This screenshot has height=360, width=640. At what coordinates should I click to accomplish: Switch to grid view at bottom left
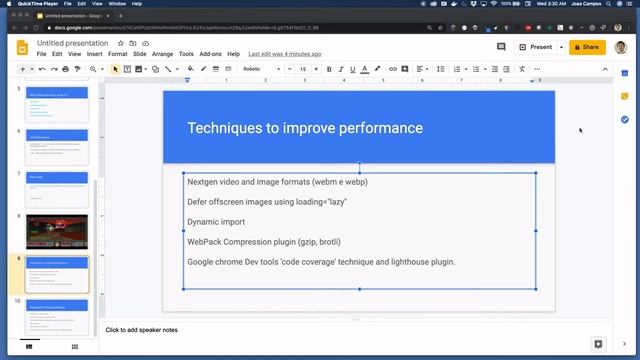point(75,347)
